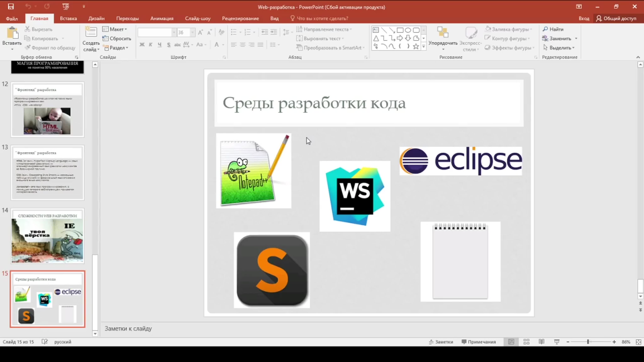Open ribbon display options icon in title bar
644x362 pixels.
[579, 7]
